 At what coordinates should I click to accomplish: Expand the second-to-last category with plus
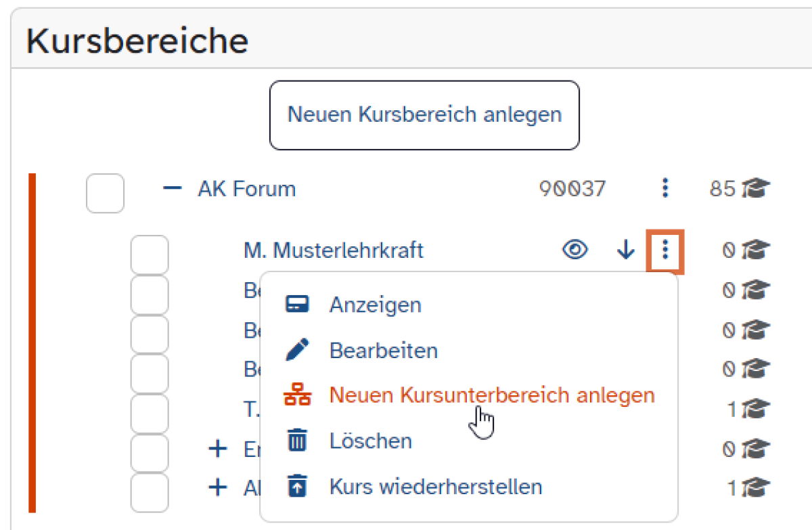217,449
